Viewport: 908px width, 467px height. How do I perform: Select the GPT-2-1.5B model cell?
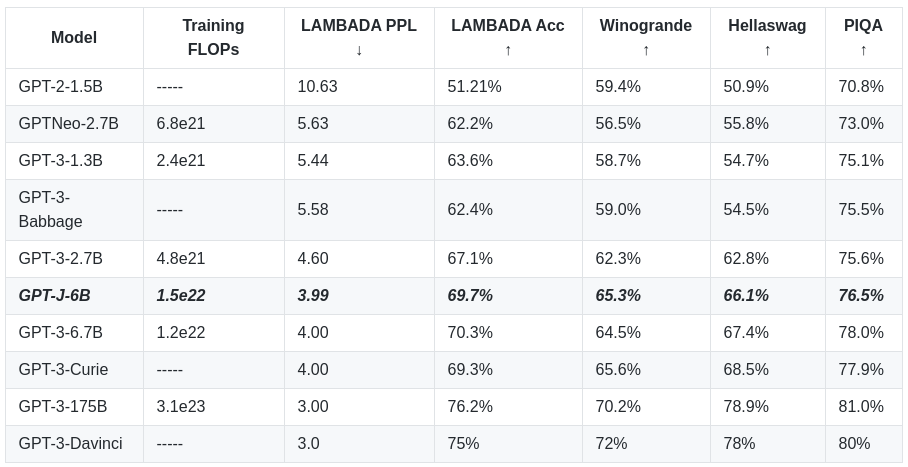pos(61,87)
